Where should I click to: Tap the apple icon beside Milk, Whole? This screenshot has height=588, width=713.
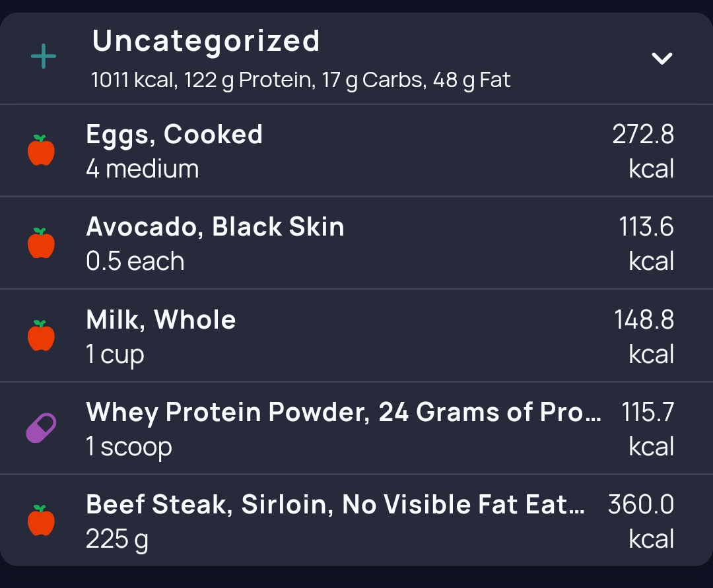coord(41,335)
